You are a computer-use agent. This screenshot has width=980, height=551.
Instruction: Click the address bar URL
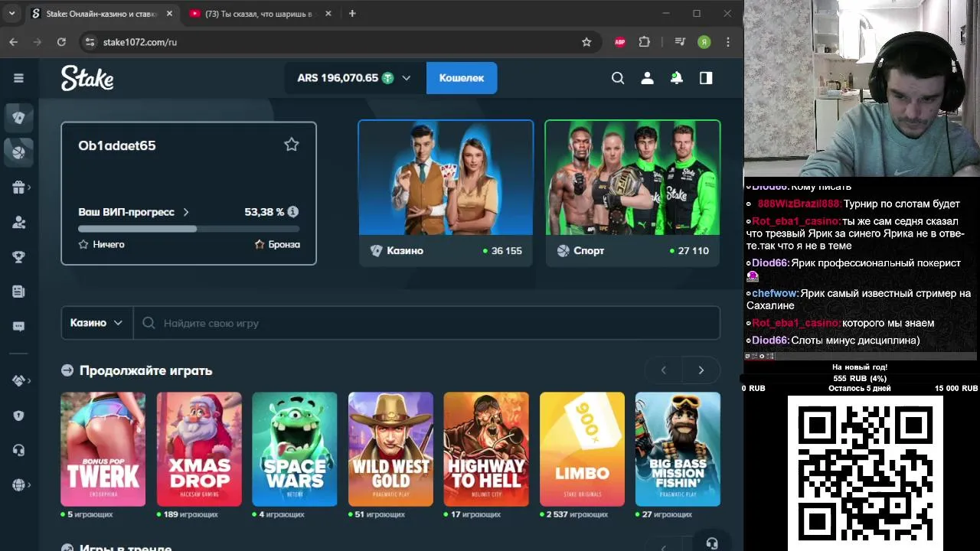140,42
